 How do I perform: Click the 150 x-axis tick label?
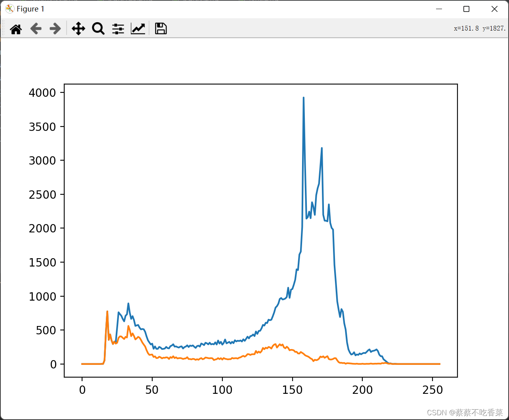tap(292, 390)
